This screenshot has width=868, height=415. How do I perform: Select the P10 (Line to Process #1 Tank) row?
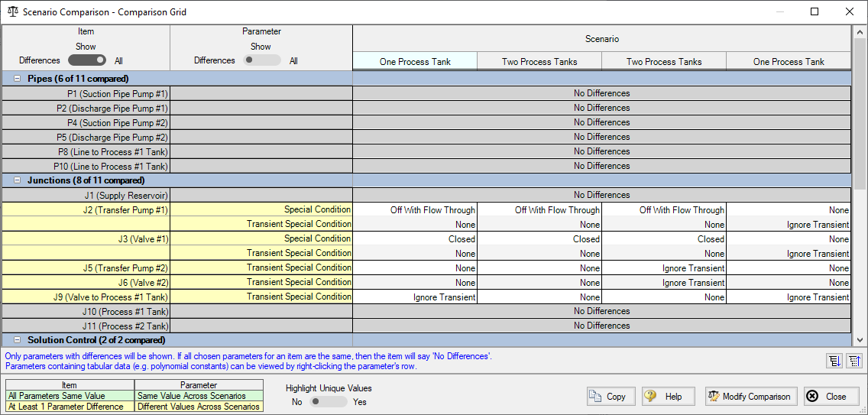click(425, 166)
